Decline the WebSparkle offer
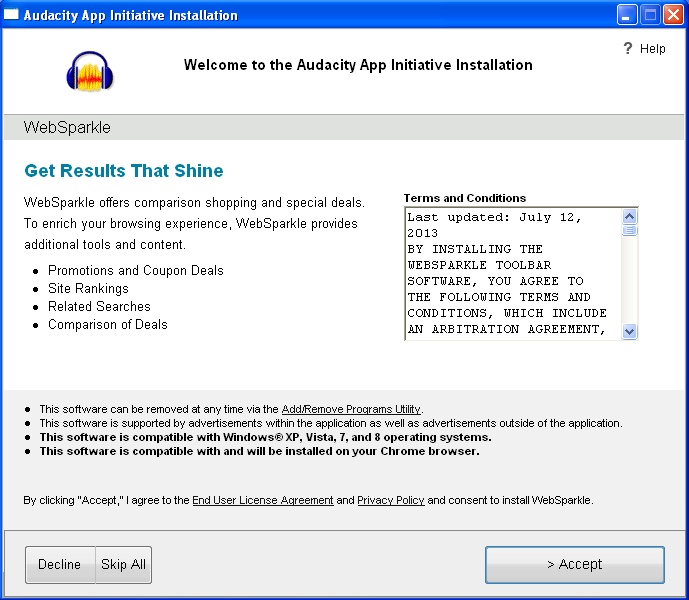Image resolution: width=689 pixels, height=600 pixels. (x=60, y=564)
